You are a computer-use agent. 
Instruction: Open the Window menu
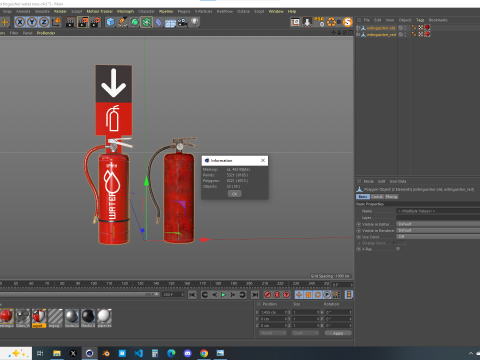276,11
